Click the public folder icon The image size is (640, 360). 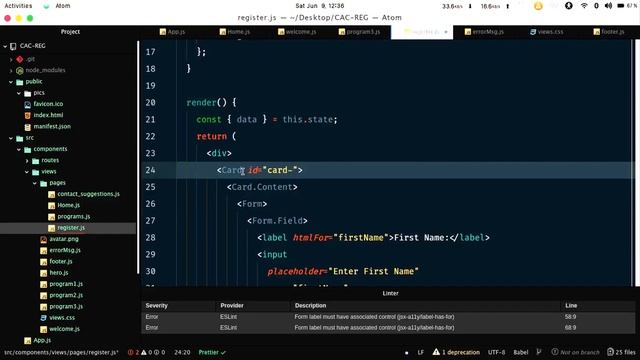20,82
